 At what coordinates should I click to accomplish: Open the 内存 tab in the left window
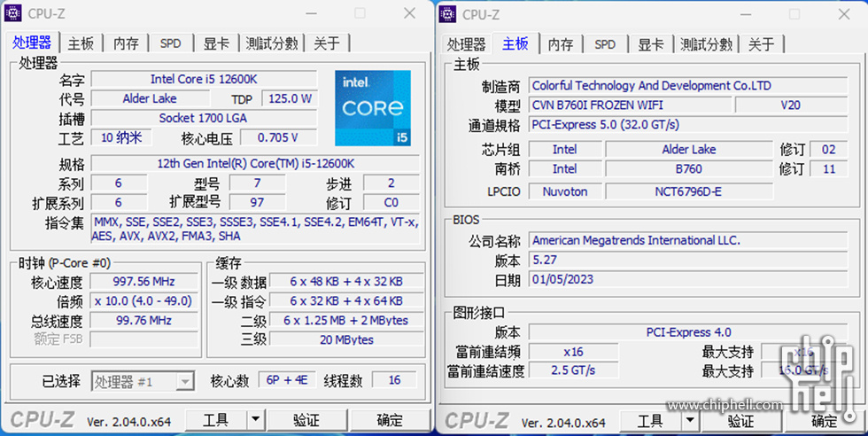(x=126, y=43)
